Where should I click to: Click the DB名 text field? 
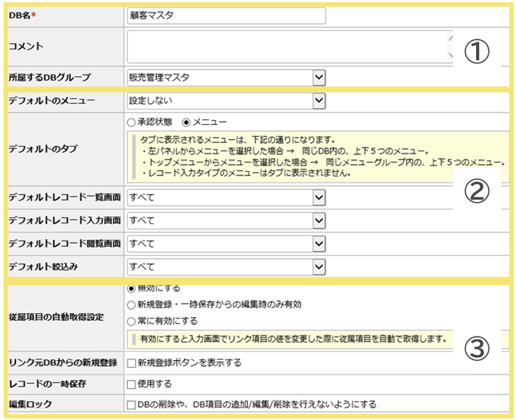pos(226,15)
